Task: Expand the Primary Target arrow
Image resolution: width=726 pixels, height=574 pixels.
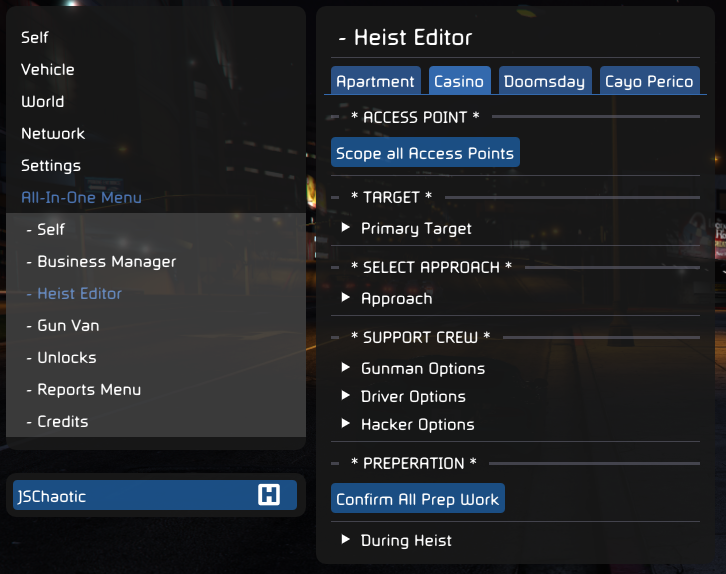Action: tap(345, 227)
